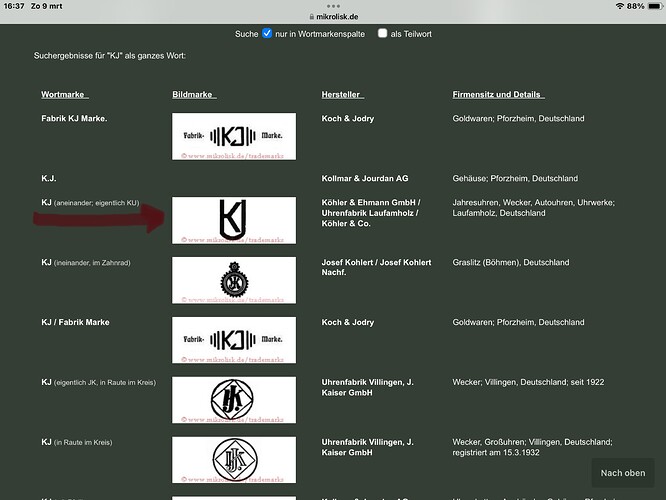Select 'Kollmar & Jourdan AG' manufacturer text
666x500 pixels.
[x=364, y=178]
